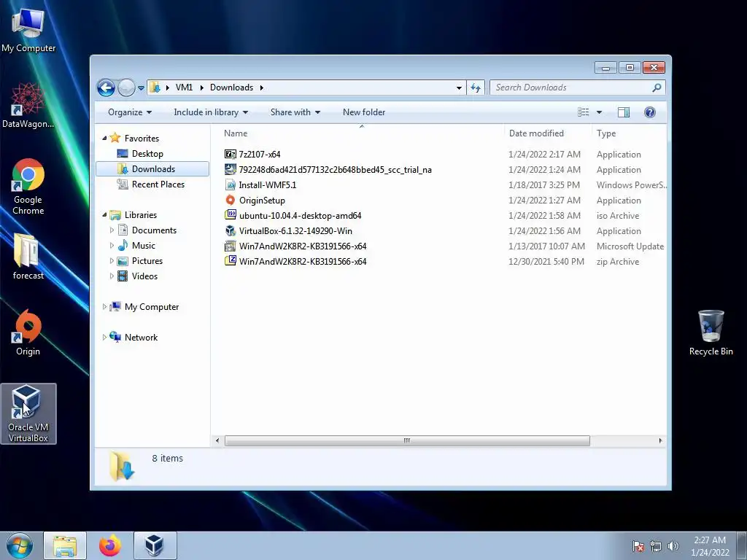The height and width of the screenshot is (560, 747).
Task: Expand My Computer in navigation pane
Action: pyautogui.click(x=104, y=307)
